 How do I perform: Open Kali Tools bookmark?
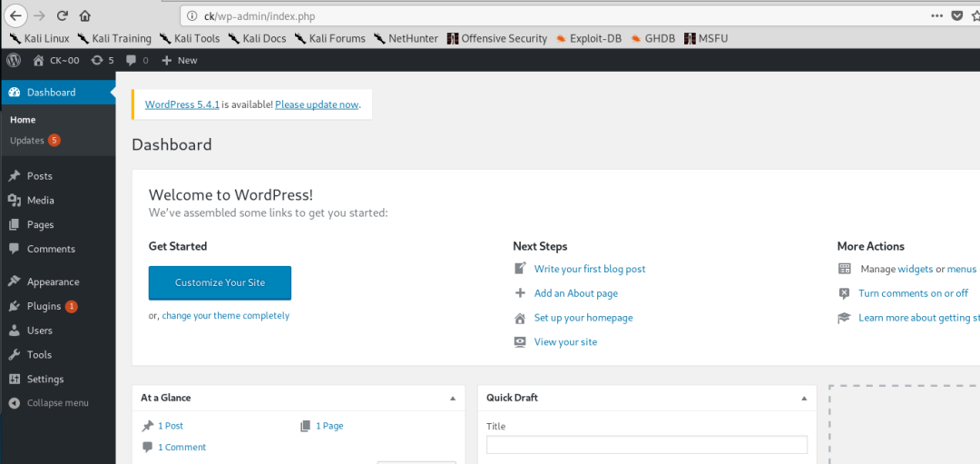tap(190, 39)
